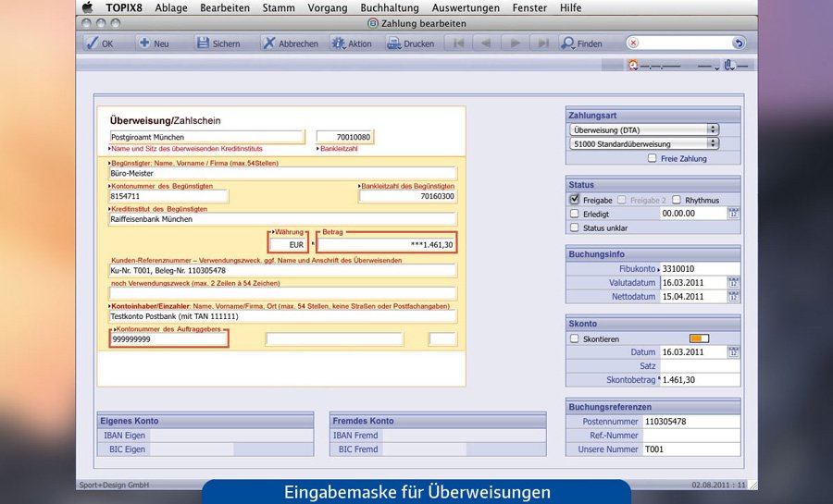Open the Auswertungen menu
Image resolution: width=833 pixels, height=504 pixels.
[x=466, y=7]
